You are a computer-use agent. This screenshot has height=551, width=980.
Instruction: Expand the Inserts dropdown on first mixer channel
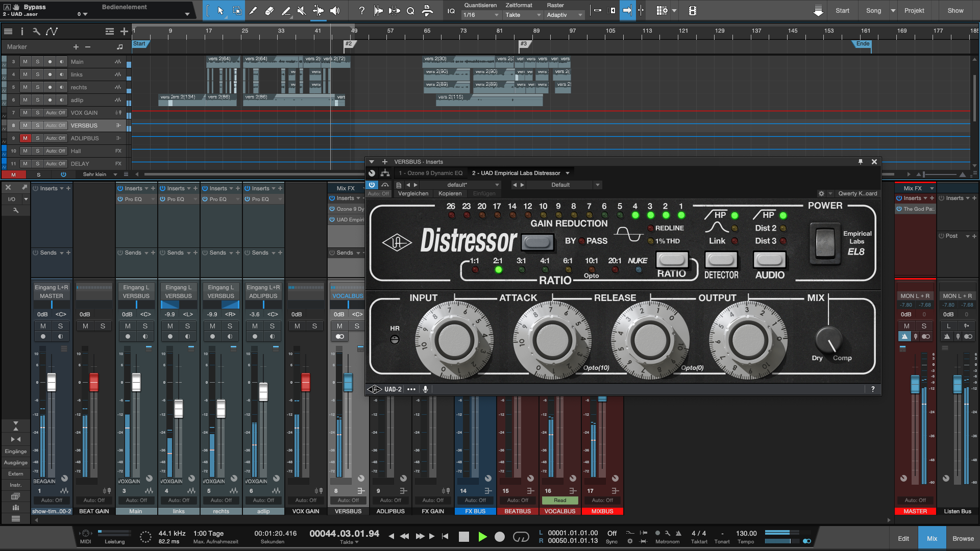pos(61,188)
